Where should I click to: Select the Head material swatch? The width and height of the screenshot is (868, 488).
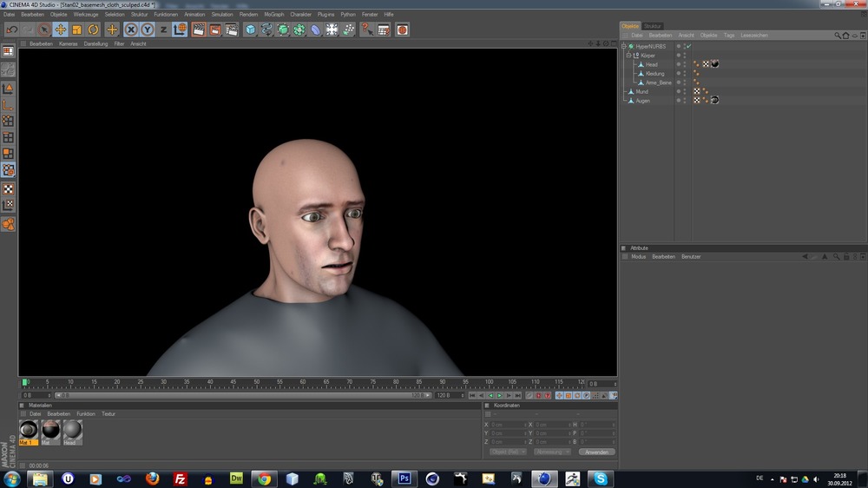(72, 431)
